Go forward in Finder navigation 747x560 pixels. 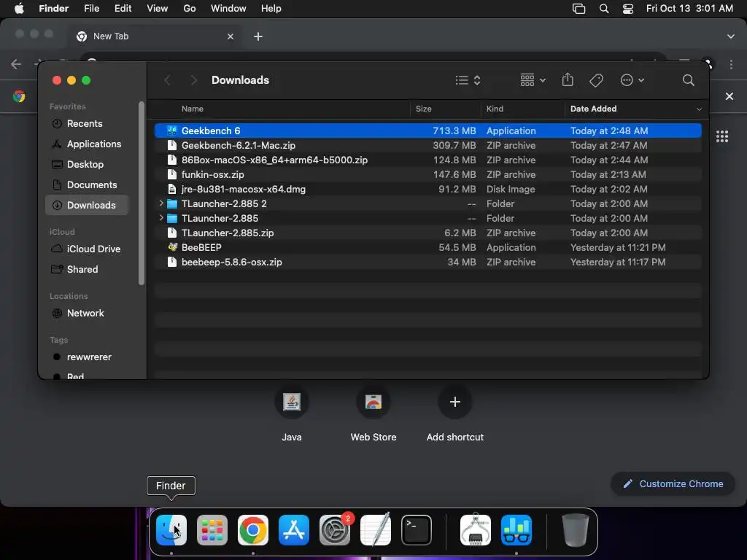(193, 80)
